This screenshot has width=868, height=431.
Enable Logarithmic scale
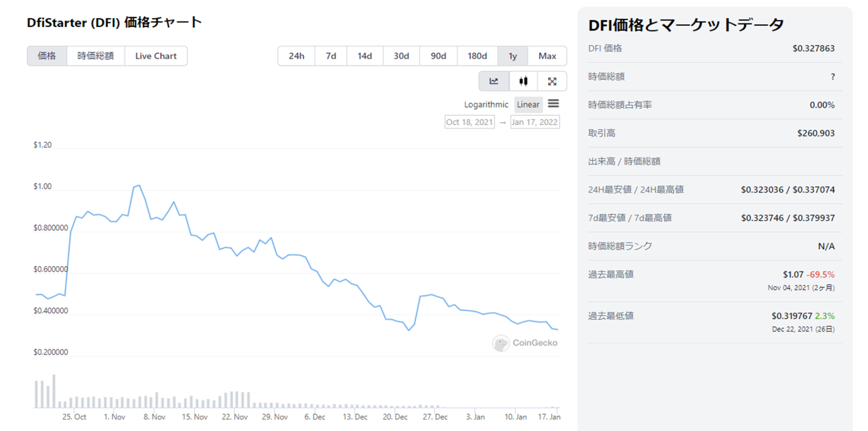(x=486, y=104)
